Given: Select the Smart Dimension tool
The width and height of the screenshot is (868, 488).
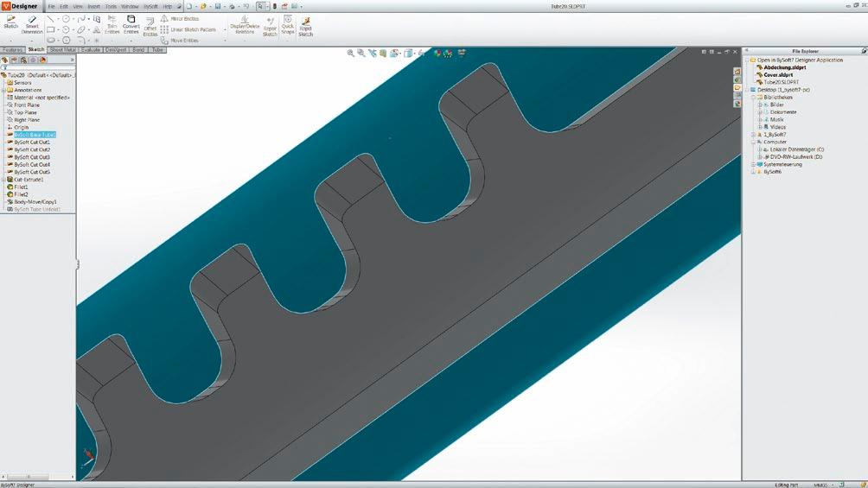Looking at the screenshot, I should point(32,25).
